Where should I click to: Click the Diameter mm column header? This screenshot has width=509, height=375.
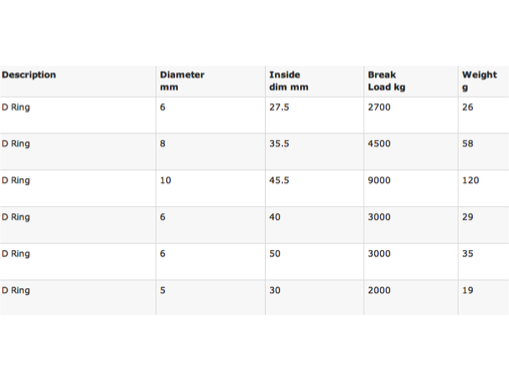182,81
